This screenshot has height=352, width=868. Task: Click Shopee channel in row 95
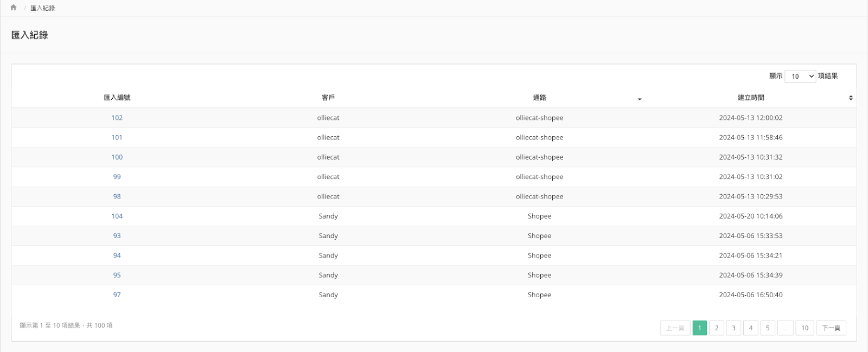[x=539, y=275]
